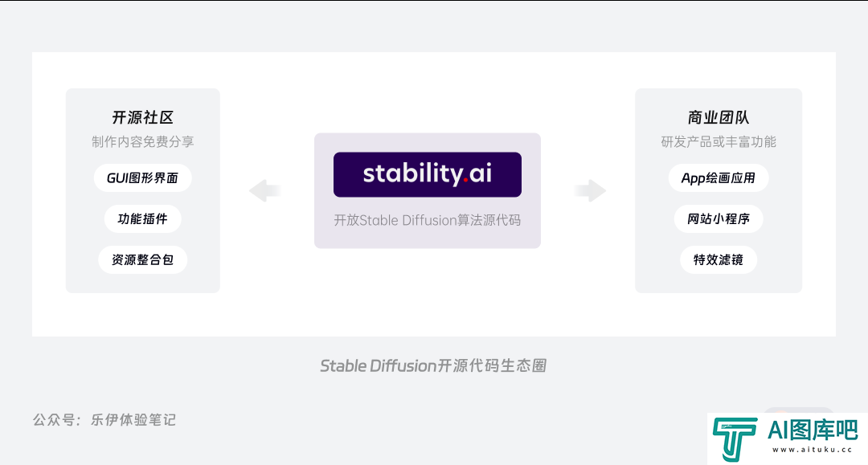Open the www.aituku.cc link
Viewport: 868px width, 465px height.
click(x=813, y=450)
